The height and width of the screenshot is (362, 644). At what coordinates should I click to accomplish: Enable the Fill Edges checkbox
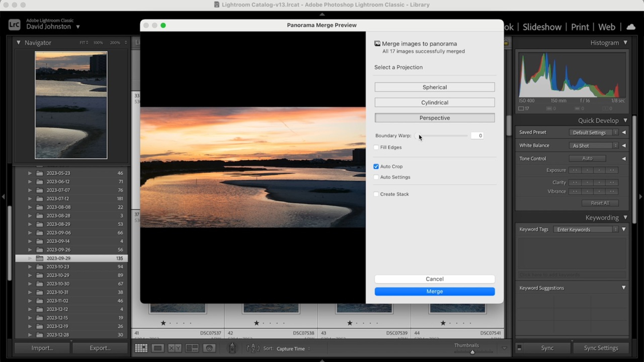click(x=376, y=147)
